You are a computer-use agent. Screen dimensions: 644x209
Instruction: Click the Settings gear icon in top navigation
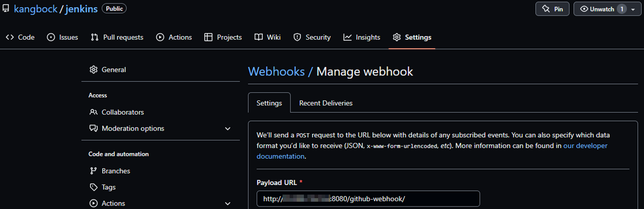(x=396, y=37)
